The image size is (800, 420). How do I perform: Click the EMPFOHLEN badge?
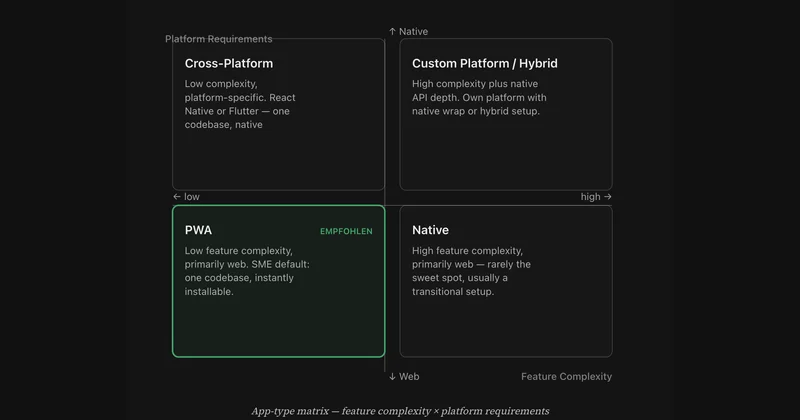[x=346, y=231]
